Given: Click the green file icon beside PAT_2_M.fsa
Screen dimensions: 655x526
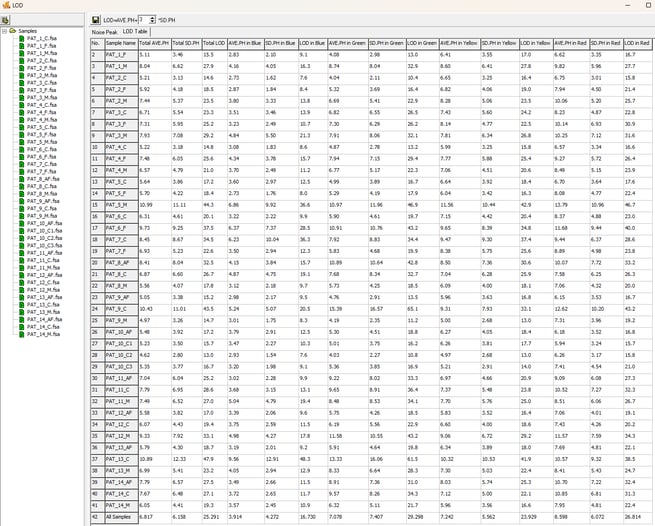Looking at the screenshot, I should 21,75.
